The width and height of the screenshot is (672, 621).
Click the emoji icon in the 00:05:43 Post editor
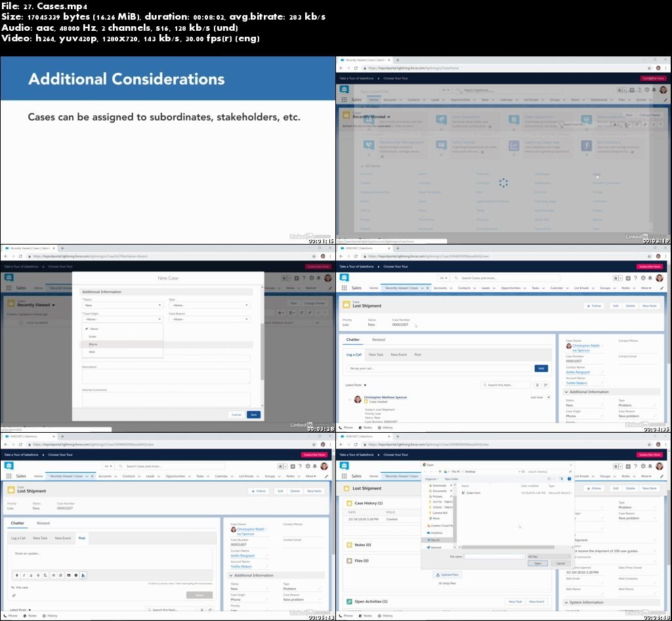(76, 575)
